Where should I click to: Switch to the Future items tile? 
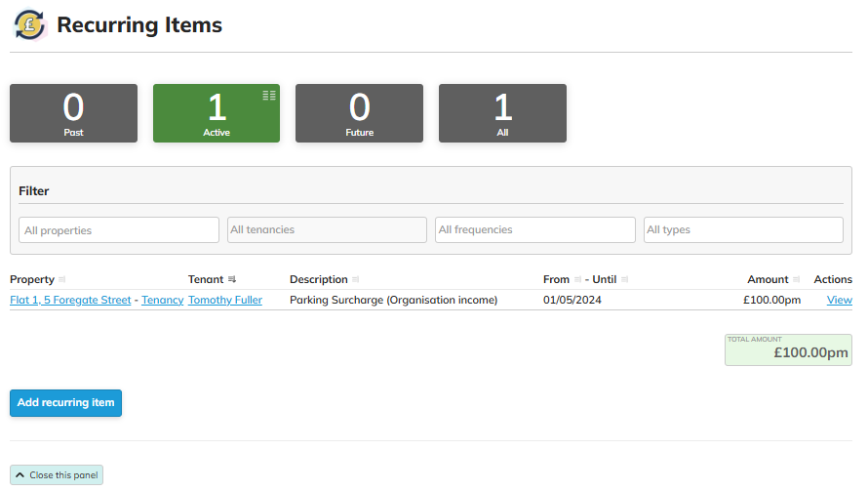tap(359, 113)
